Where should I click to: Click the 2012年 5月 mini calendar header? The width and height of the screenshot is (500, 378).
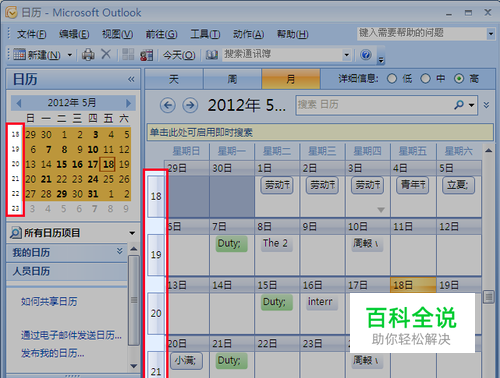click(x=72, y=103)
